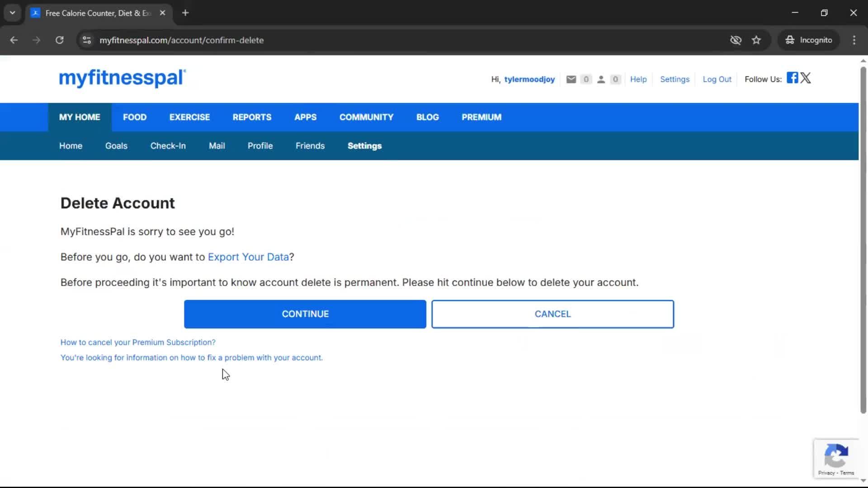The width and height of the screenshot is (868, 488).
Task: Open Chrome's three-dot menu
Action: (x=854, y=40)
